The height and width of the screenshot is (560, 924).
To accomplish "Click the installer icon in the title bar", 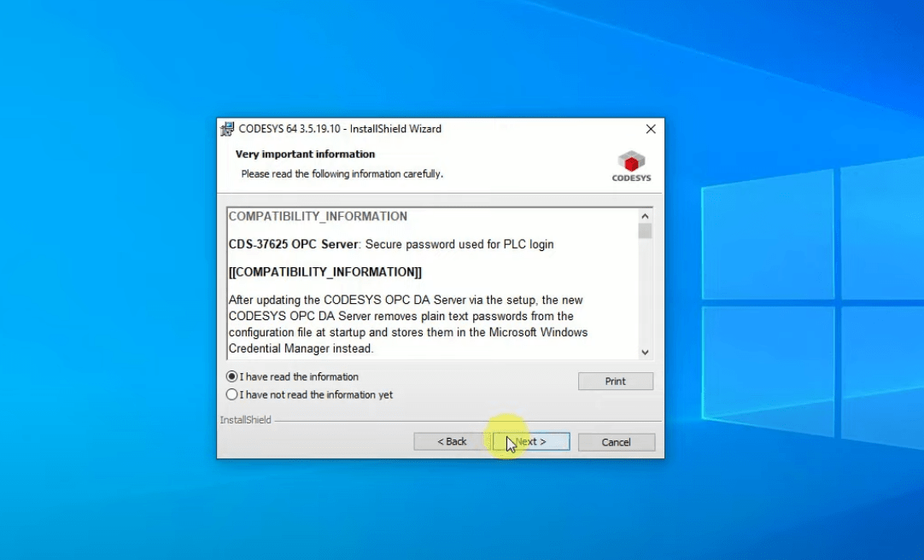I will coord(227,130).
